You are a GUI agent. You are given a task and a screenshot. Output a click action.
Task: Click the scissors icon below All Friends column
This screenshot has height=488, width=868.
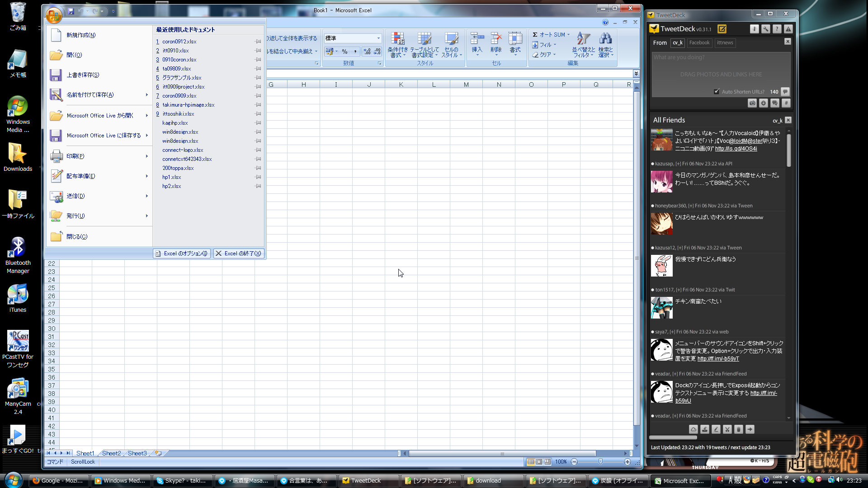click(x=727, y=429)
